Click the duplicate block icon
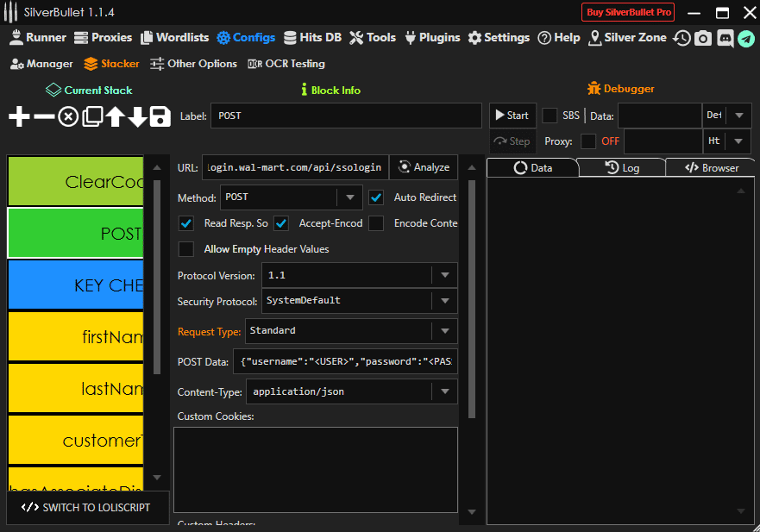The image size is (760, 532). point(91,117)
